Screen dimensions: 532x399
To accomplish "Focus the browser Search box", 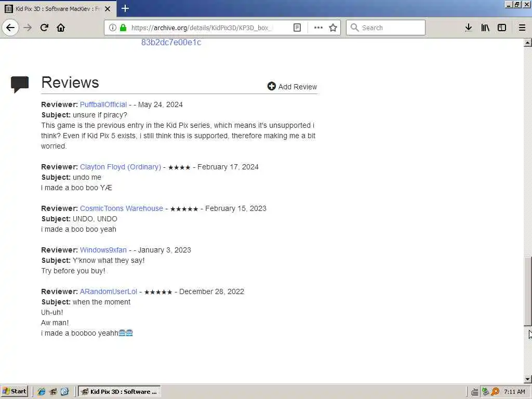I will coord(385,28).
